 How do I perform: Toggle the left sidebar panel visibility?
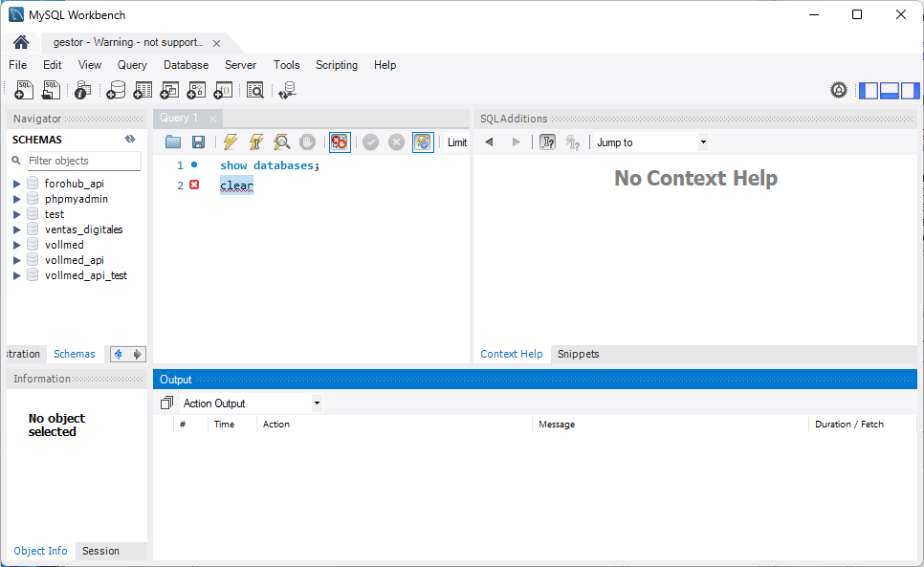(x=869, y=90)
